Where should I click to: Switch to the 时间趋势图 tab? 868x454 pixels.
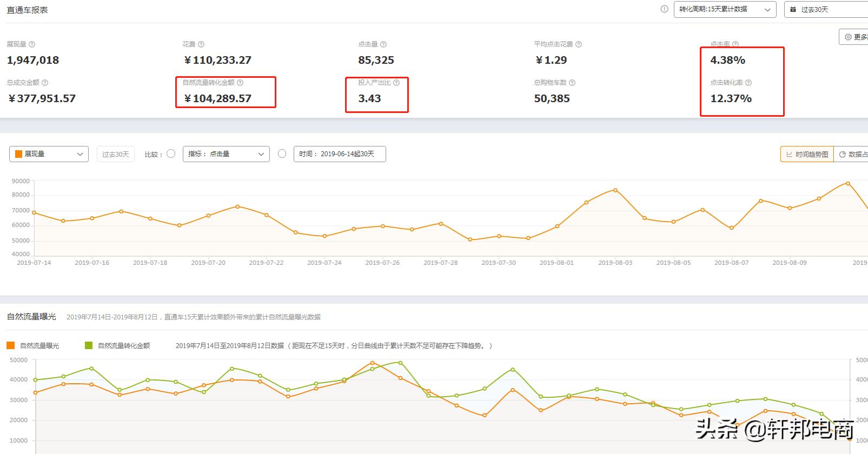tap(806, 154)
